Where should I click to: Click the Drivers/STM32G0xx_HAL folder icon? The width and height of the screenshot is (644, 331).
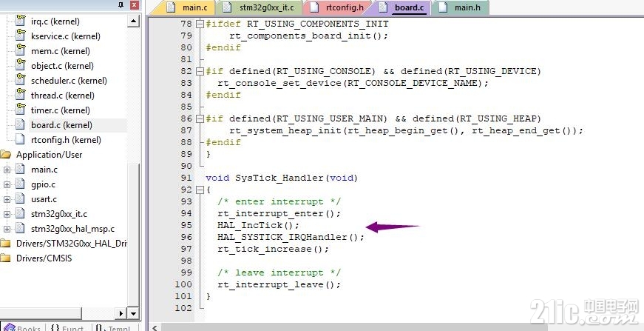click(5, 244)
